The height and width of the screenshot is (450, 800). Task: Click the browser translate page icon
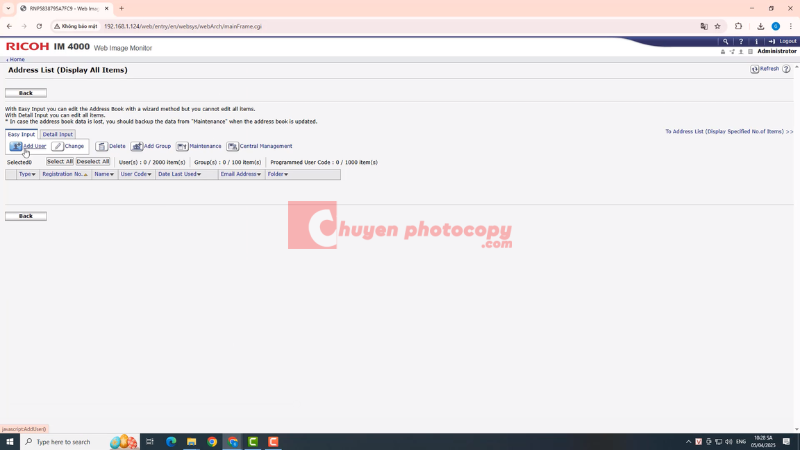pyautogui.click(x=704, y=27)
